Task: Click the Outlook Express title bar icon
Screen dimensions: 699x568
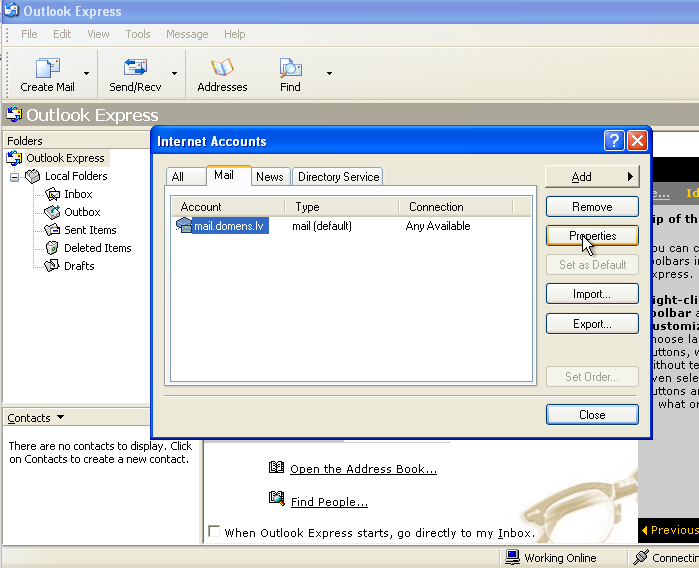Action: pyautogui.click(x=11, y=10)
